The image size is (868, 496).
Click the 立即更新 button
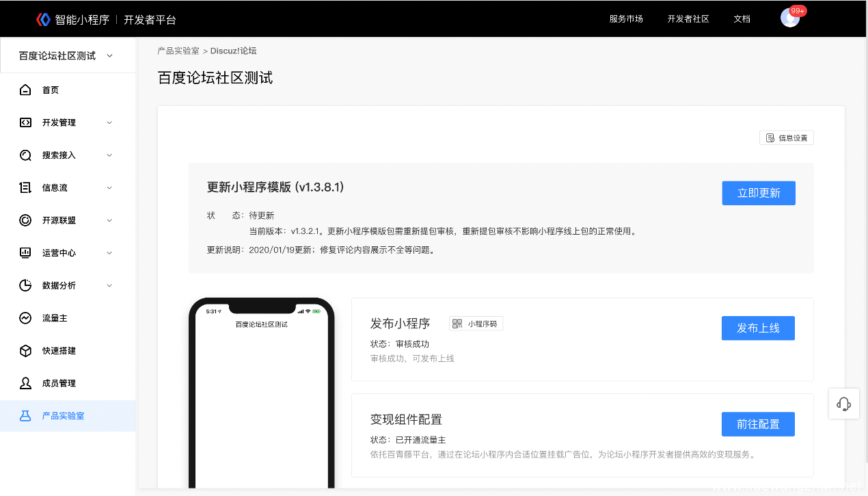pos(758,193)
